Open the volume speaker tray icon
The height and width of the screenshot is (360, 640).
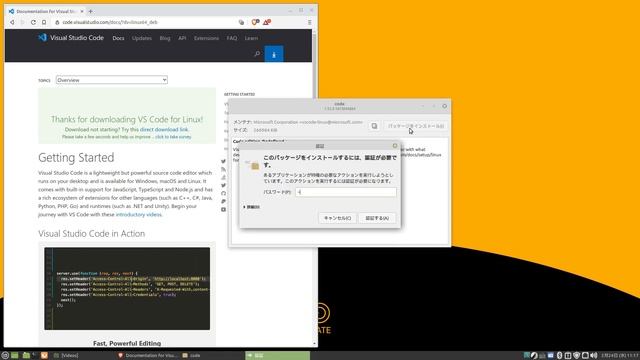click(x=594, y=356)
